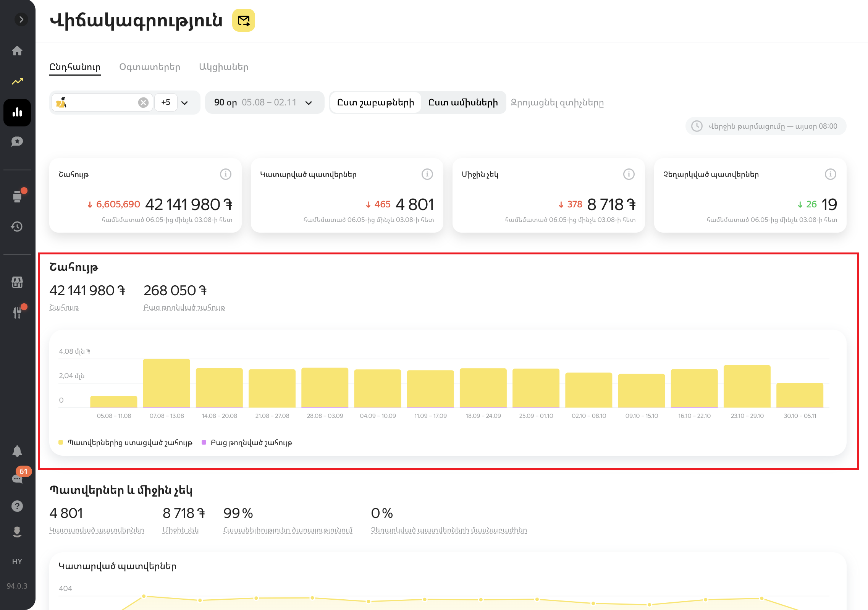This screenshot has width=868, height=610.
Task: Open the fork and knife menu icon
Action: tap(17, 312)
